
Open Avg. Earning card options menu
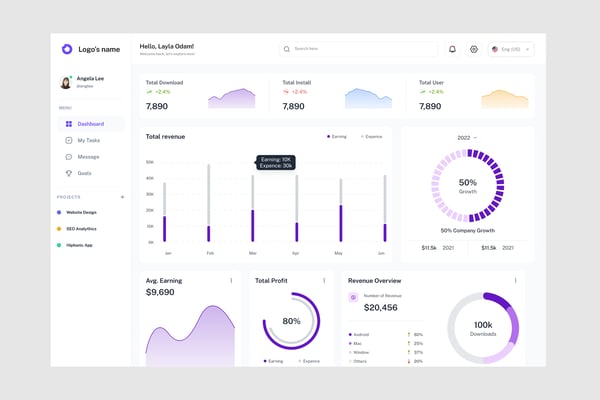point(231,281)
